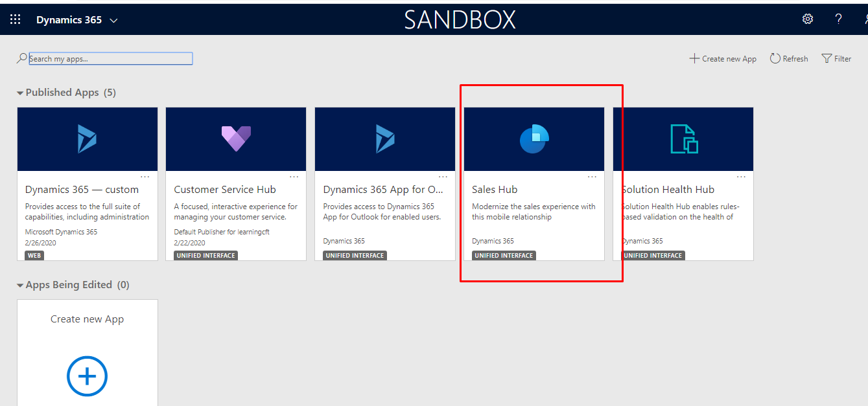This screenshot has height=406, width=868.
Task: Click the WEB badge on first tile
Action: 35,256
